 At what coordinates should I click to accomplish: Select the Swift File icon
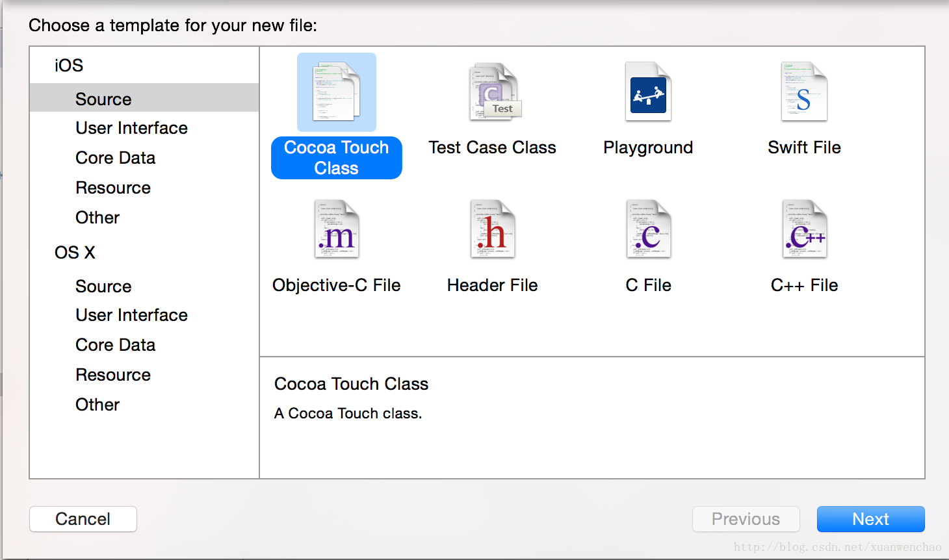tap(804, 92)
